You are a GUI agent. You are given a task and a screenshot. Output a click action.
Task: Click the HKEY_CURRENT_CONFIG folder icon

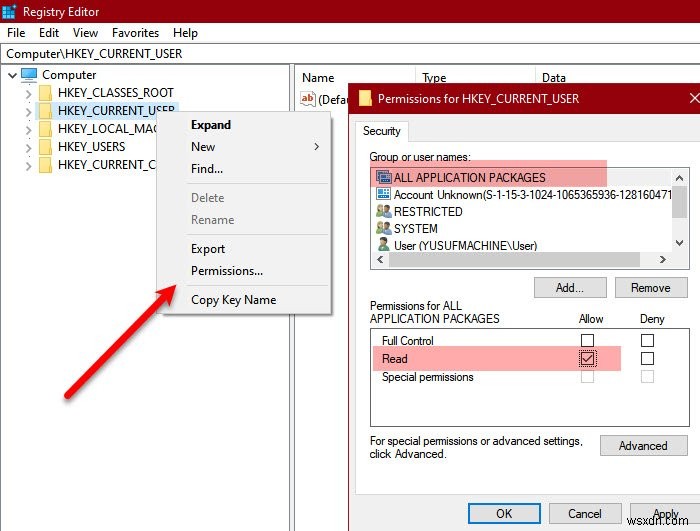click(x=45, y=164)
